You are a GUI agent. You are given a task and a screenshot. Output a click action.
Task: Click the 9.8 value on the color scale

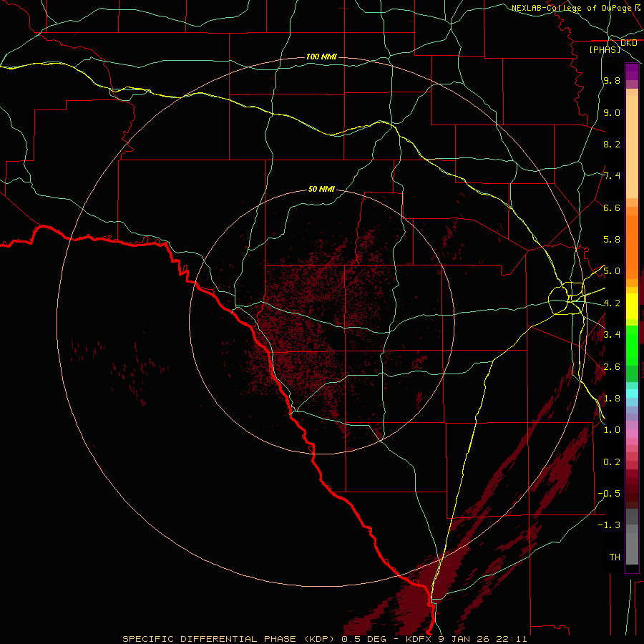612,80
